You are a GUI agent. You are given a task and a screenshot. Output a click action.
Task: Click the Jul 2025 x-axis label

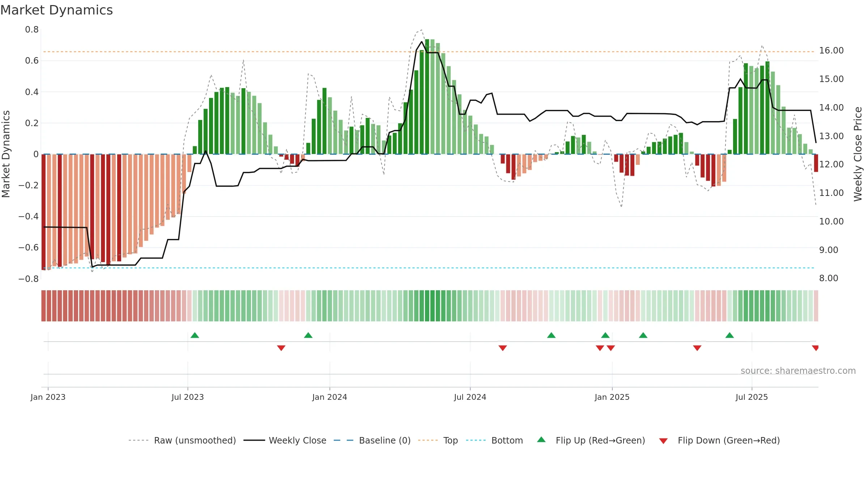coord(752,397)
